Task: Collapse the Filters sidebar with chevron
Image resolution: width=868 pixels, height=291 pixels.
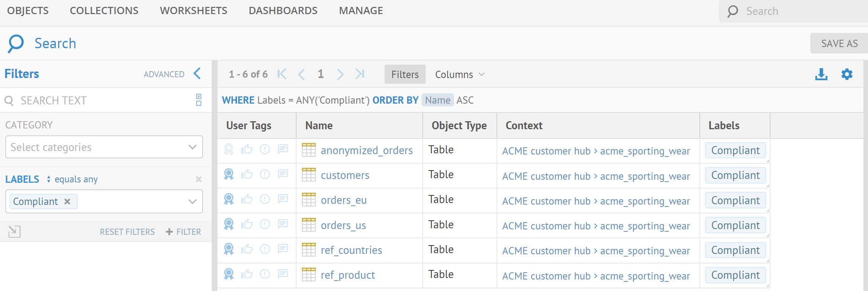Action: [x=197, y=73]
